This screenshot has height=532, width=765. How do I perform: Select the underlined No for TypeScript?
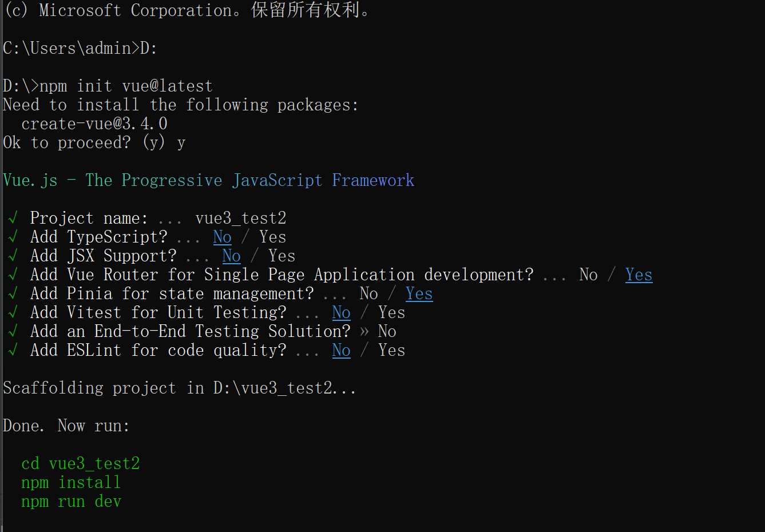click(x=222, y=237)
